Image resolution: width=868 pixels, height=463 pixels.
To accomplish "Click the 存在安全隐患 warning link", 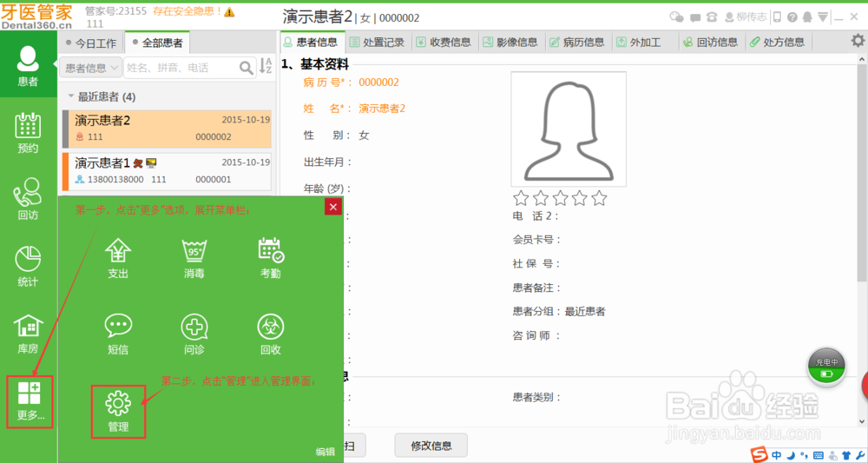I will click(187, 11).
